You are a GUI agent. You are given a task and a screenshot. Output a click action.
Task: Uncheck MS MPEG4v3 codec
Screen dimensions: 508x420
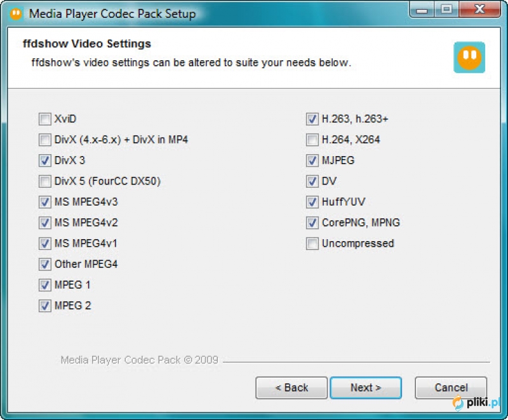click(44, 202)
